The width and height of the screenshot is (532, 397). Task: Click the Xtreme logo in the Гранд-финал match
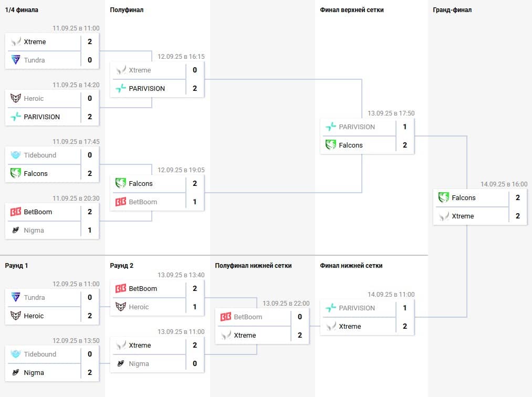444,216
